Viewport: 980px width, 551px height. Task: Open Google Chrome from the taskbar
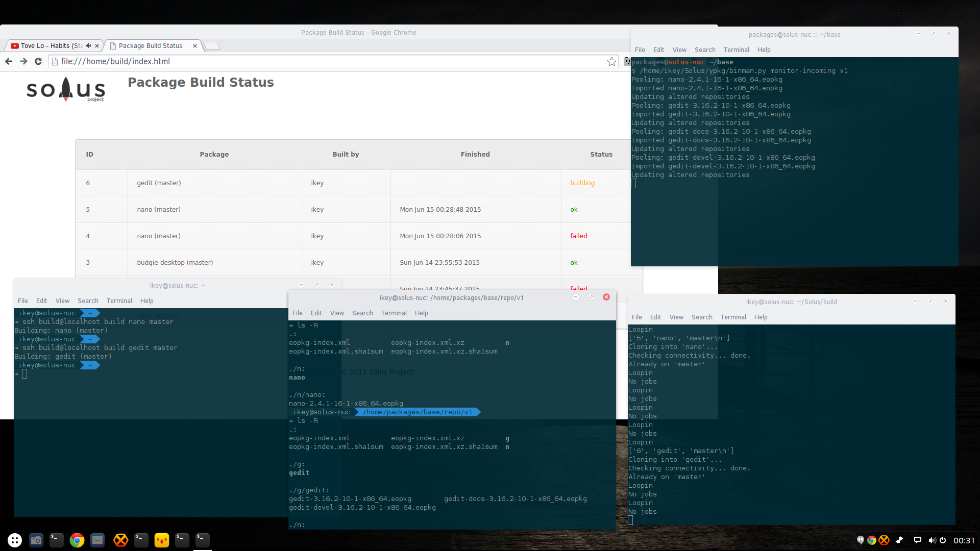tap(77, 540)
